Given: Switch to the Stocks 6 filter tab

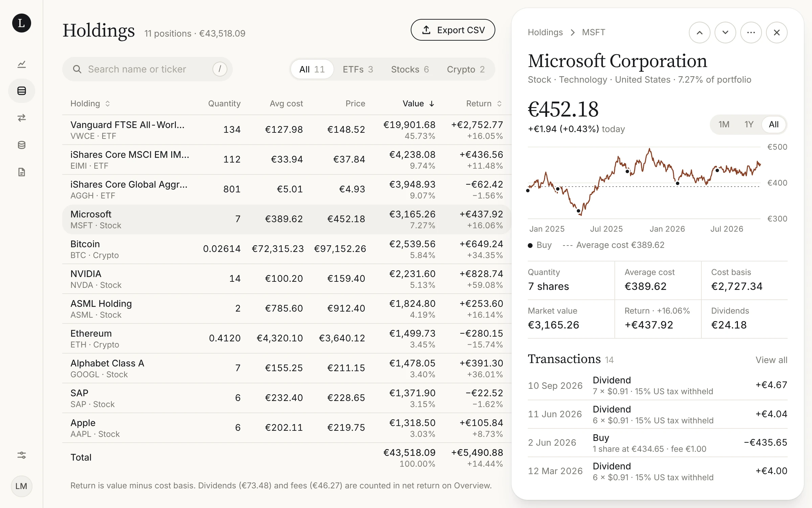Looking at the screenshot, I should point(410,69).
